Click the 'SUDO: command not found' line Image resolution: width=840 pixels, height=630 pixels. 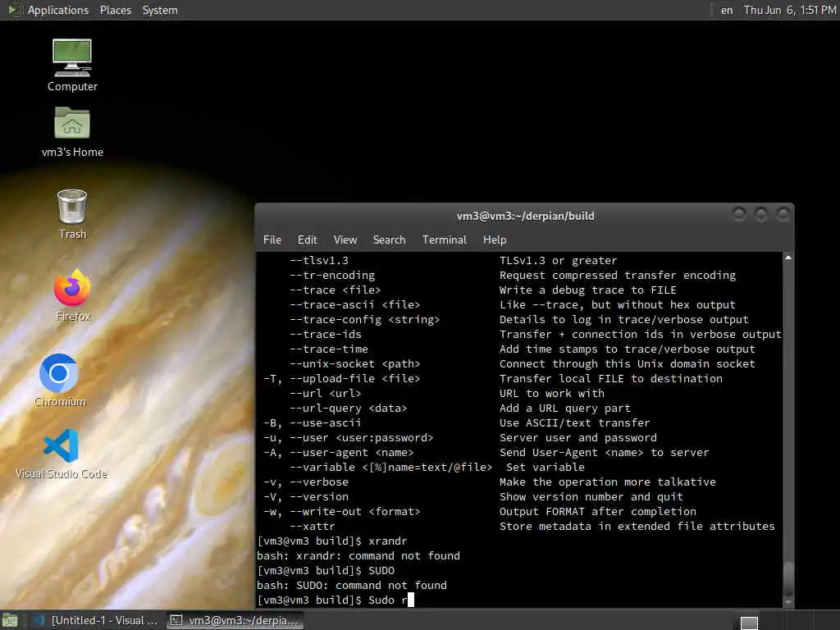[x=352, y=585]
